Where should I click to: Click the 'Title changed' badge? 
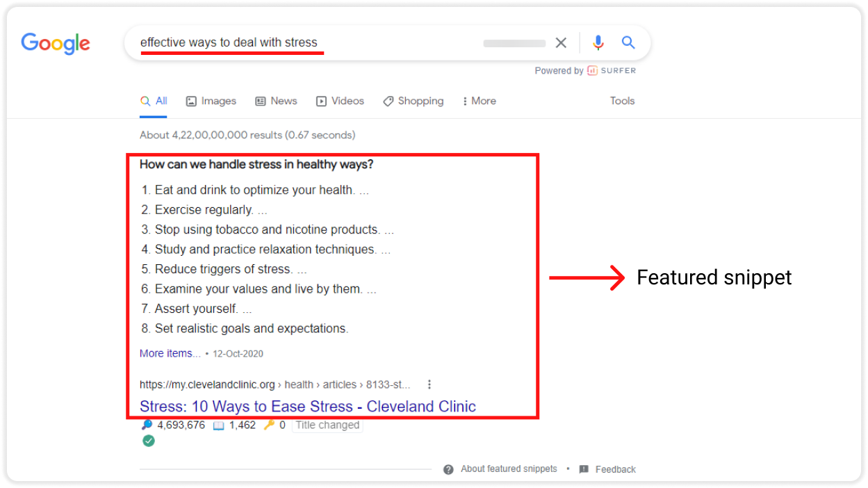click(327, 425)
